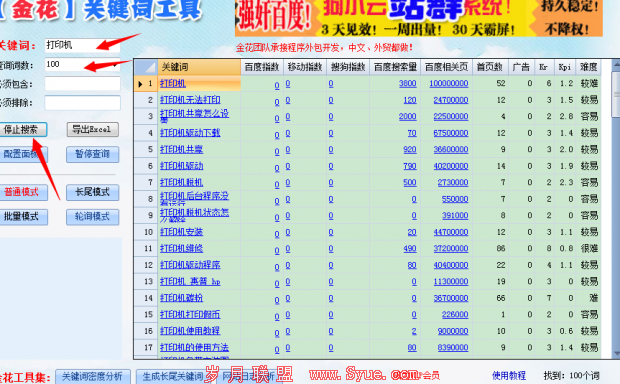Viewport: 620px width, 384px height.
Task: Sort by the 广告 column header
Action: click(521, 67)
